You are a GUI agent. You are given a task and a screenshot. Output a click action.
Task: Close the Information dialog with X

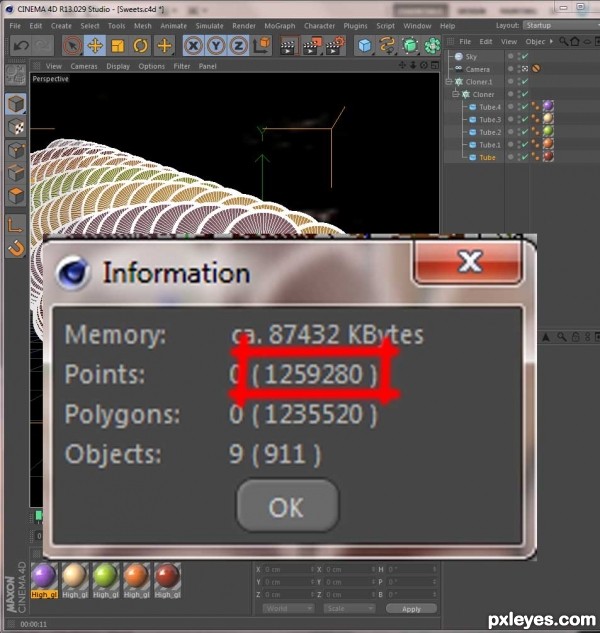[468, 262]
